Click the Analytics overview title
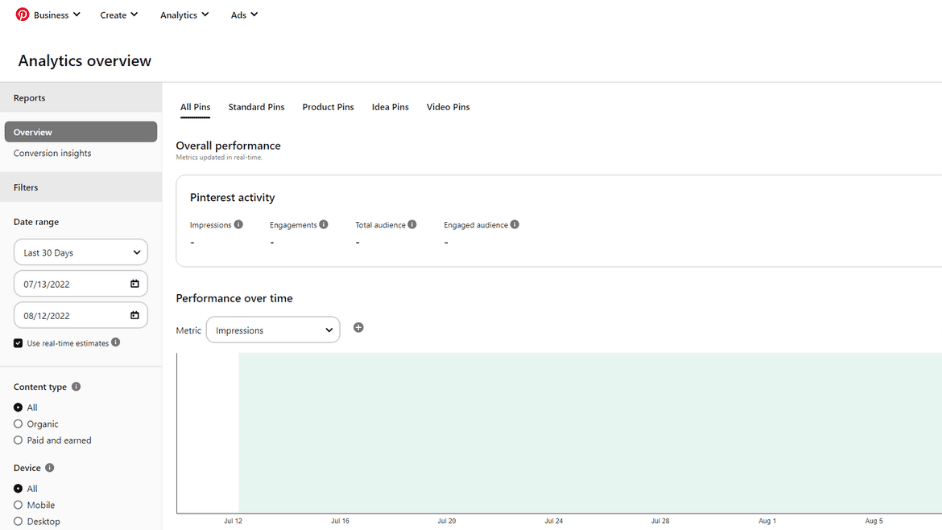This screenshot has width=942, height=530. pos(85,61)
